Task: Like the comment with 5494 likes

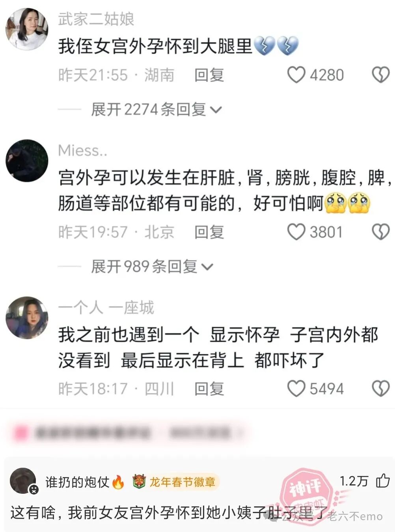Action: 296,388
